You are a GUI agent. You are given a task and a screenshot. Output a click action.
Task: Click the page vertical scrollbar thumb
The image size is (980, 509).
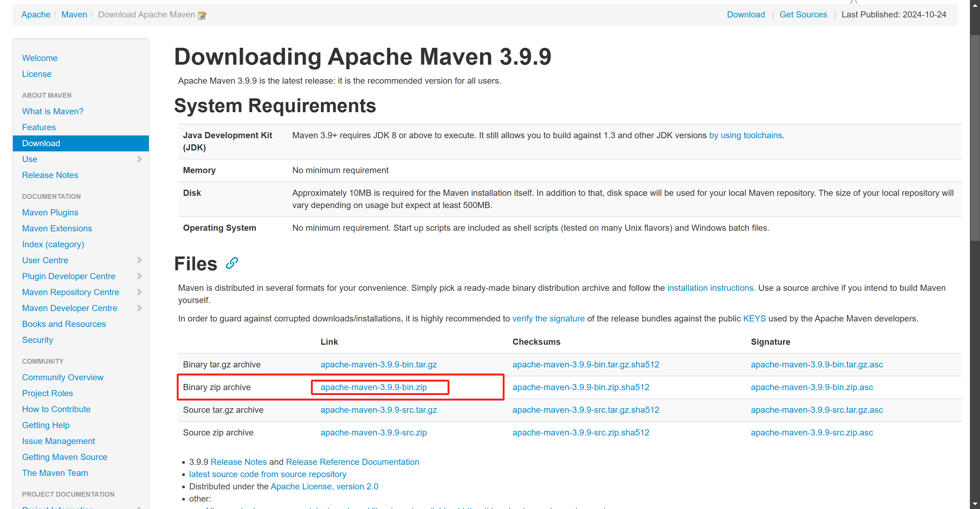975,137
